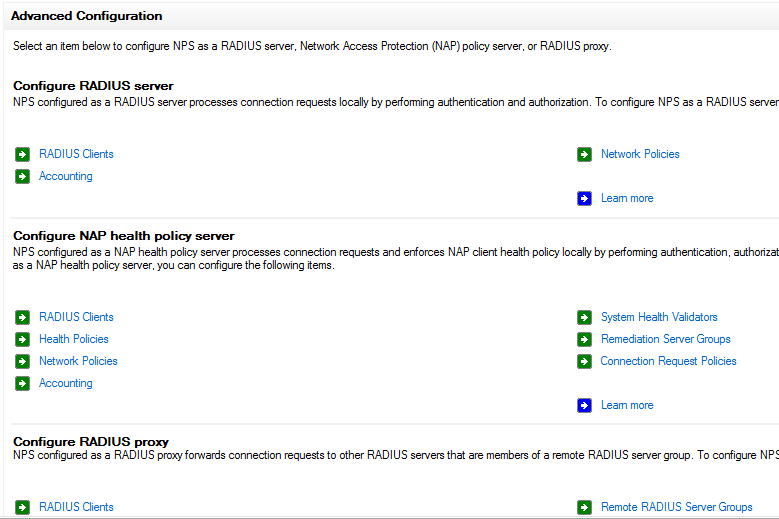Open Network Policies link in NAP health policy section
This screenshot has width=779, height=519.
click(x=78, y=361)
